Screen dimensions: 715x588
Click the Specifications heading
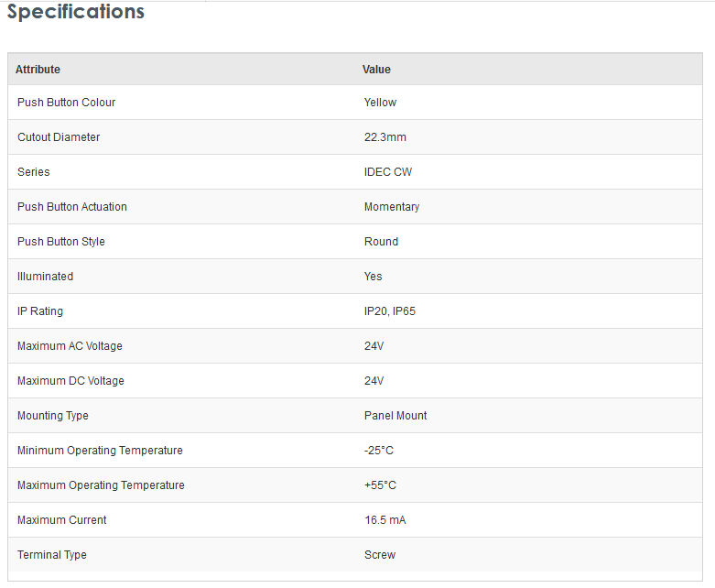coord(76,11)
